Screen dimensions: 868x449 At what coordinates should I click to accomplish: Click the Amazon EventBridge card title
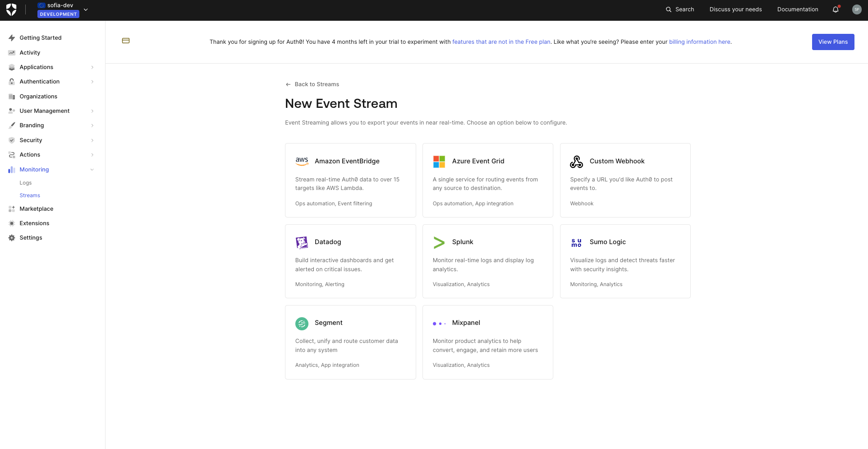[x=347, y=161]
